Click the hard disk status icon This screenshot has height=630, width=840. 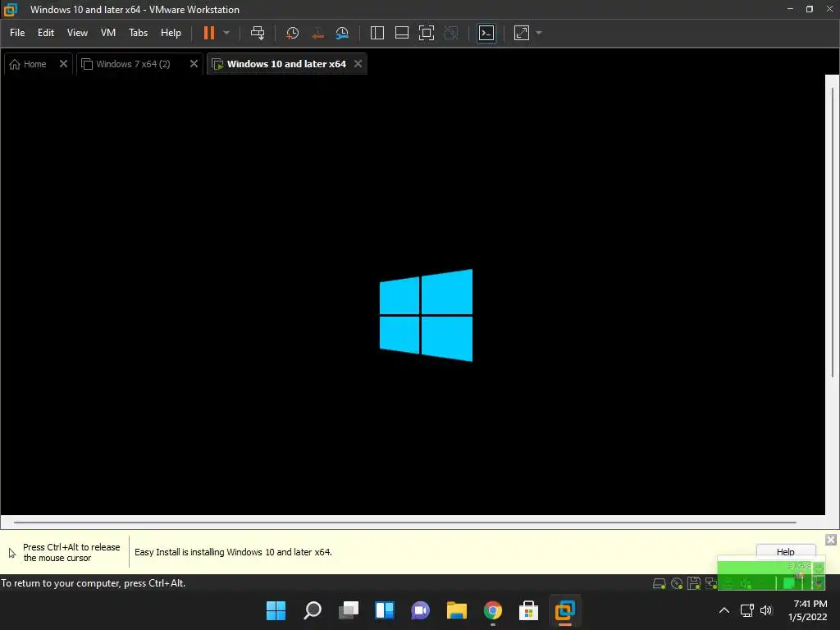[x=660, y=583]
